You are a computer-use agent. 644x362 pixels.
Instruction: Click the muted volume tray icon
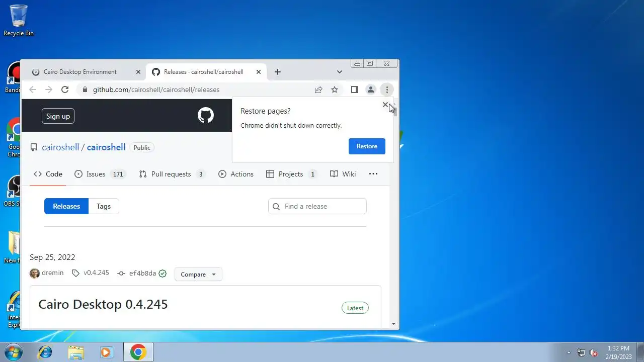594,352
